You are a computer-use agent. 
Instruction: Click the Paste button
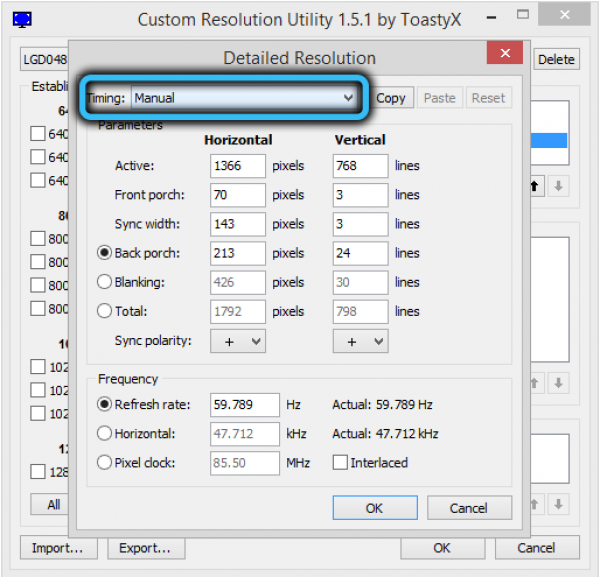click(440, 98)
